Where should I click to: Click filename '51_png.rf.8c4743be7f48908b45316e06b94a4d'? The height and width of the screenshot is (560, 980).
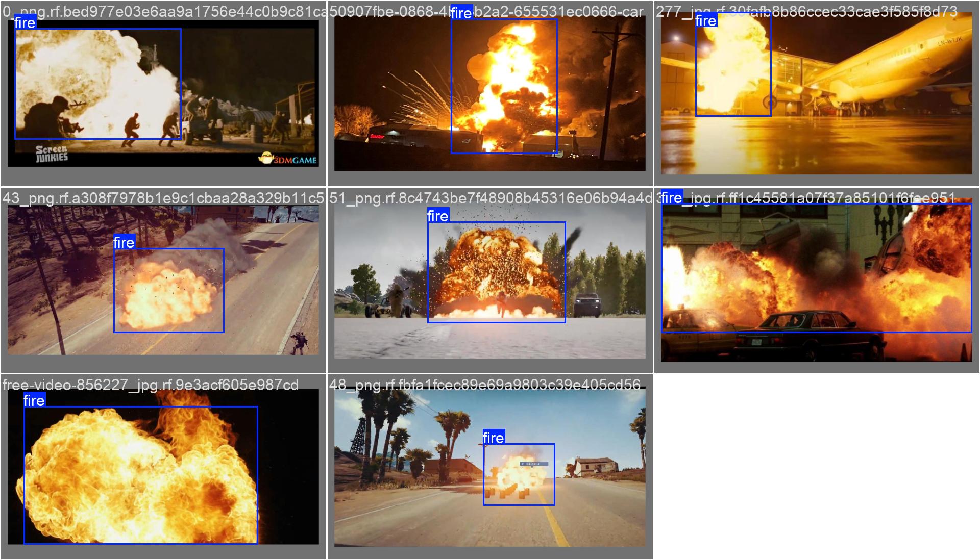[x=491, y=198]
